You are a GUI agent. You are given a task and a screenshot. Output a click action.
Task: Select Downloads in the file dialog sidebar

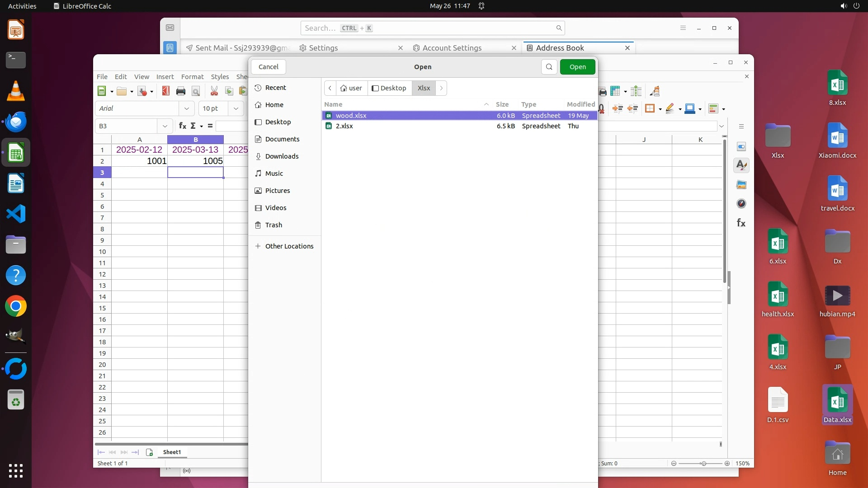[x=282, y=156]
